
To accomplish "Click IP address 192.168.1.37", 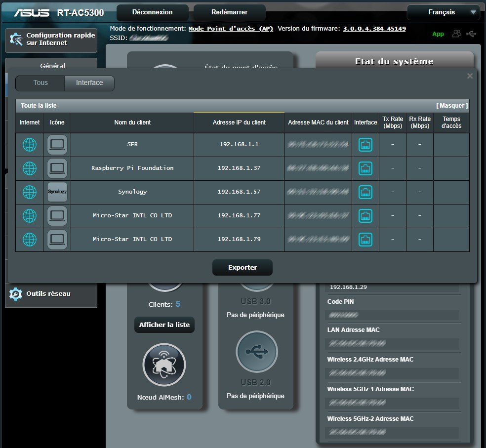I will click(239, 168).
